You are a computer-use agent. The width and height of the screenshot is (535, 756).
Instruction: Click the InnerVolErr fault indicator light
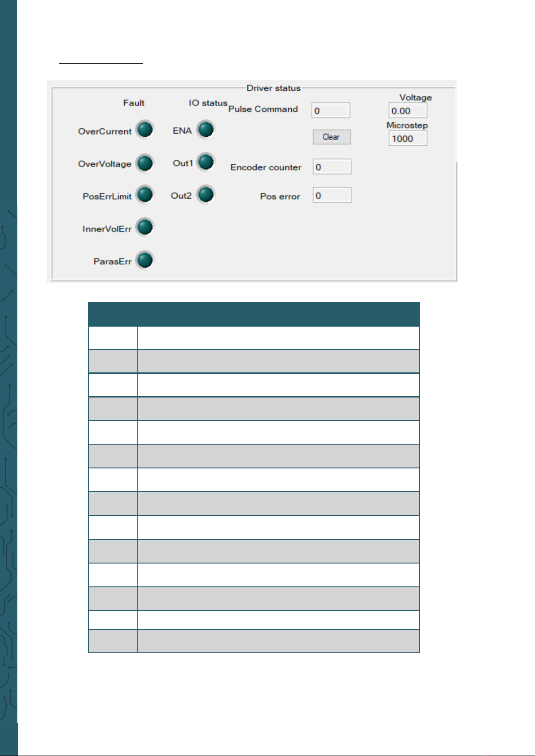tap(145, 227)
